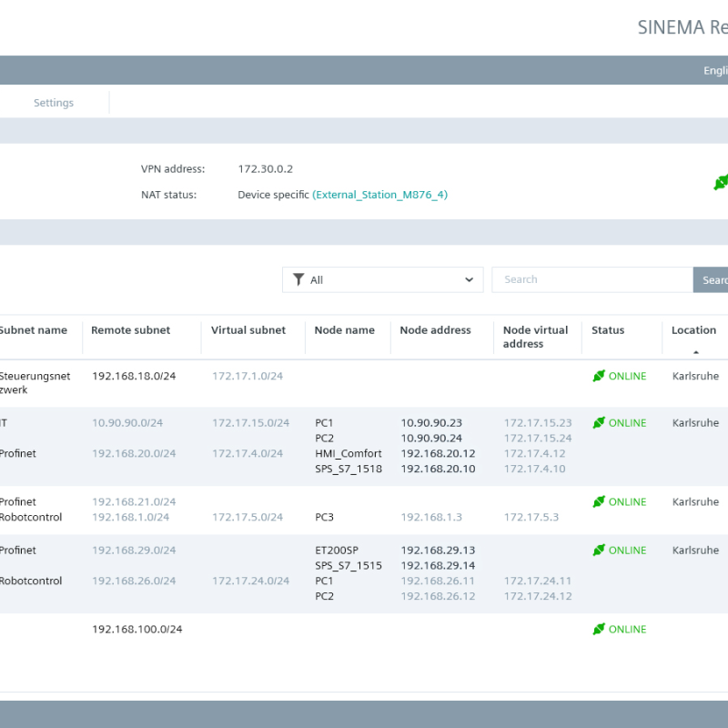
Task: Open the Settings tab
Action: pos(54,103)
